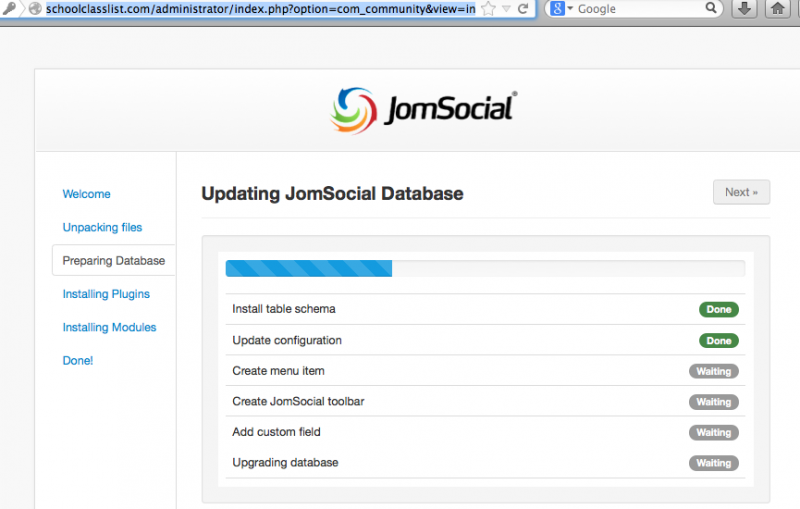Select the Preparing Database step

114,261
